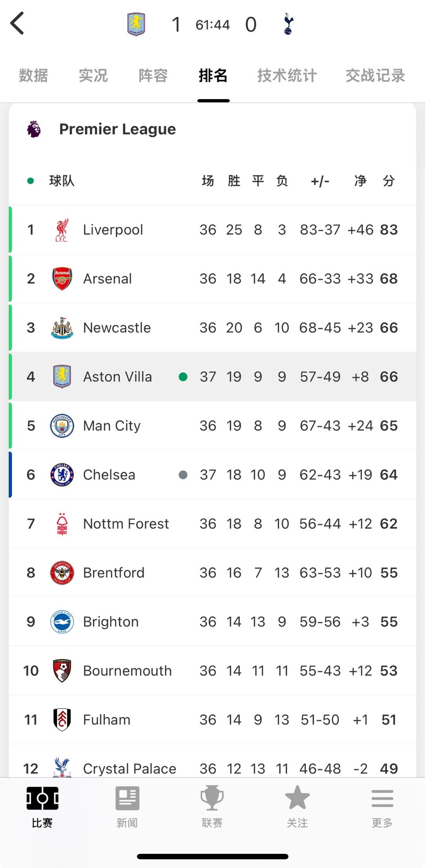
Task: Switch to the 阵容 lineup tab
Action: [x=153, y=75]
